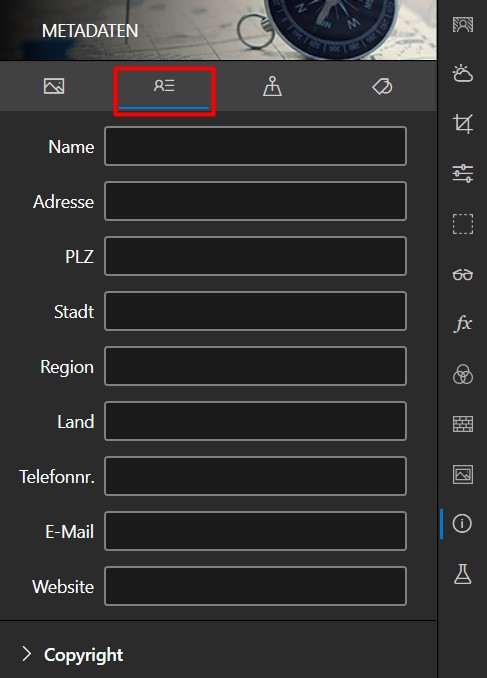Select the crop tool icon
Viewport: 487px width, 678px height.
462,124
